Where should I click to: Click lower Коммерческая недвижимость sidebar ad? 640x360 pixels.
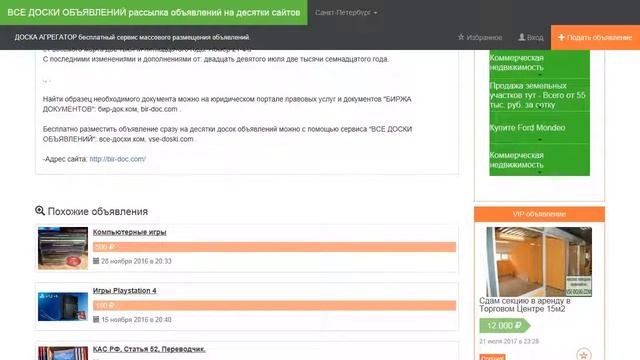click(539, 160)
